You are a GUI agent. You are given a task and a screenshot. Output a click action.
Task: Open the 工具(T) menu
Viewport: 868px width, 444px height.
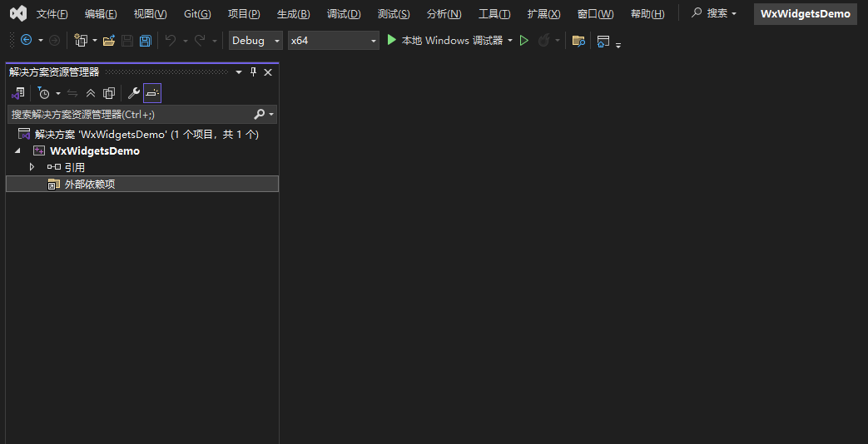tap(494, 14)
